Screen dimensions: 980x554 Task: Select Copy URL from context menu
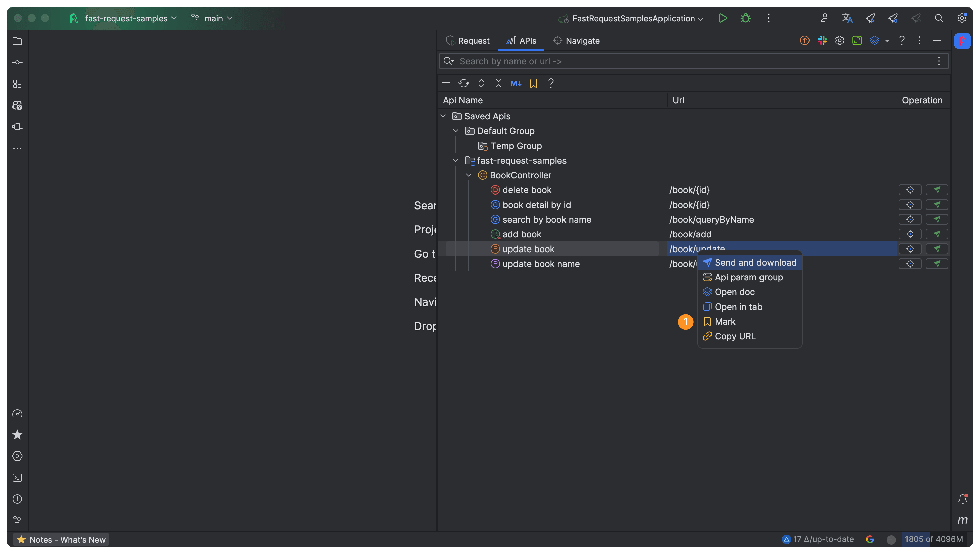[x=735, y=336]
